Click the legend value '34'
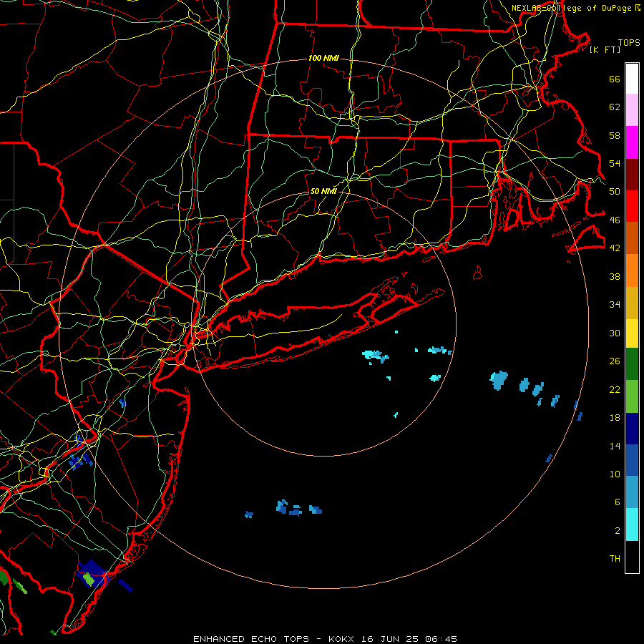 point(615,305)
